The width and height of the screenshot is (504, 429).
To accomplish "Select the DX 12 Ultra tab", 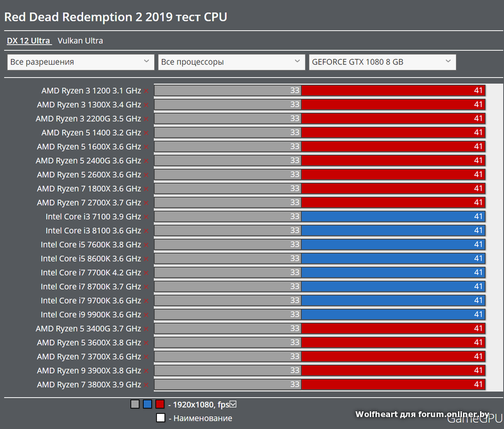I will (x=28, y=41).
